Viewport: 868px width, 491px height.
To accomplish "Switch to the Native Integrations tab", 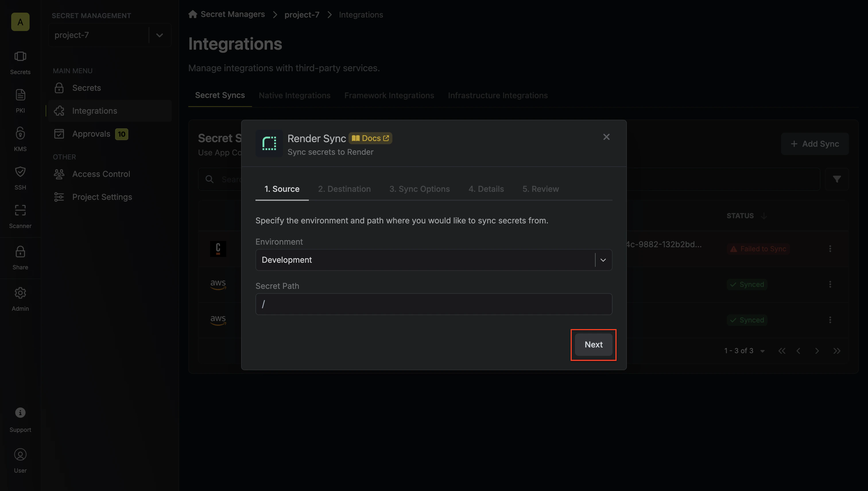I will pyautogui.click(x=294, y=95).
